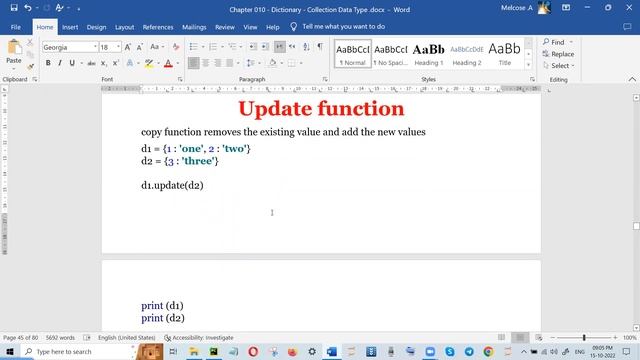Apply the Title style
Image resolution: width=640 pixels, height=360 pixels.
point(504,54)
